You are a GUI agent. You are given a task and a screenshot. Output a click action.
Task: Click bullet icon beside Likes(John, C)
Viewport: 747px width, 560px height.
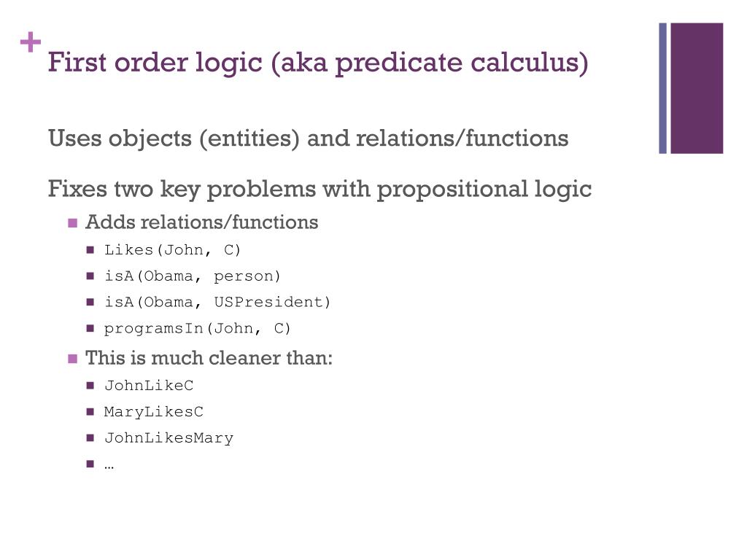coord(90,249)
